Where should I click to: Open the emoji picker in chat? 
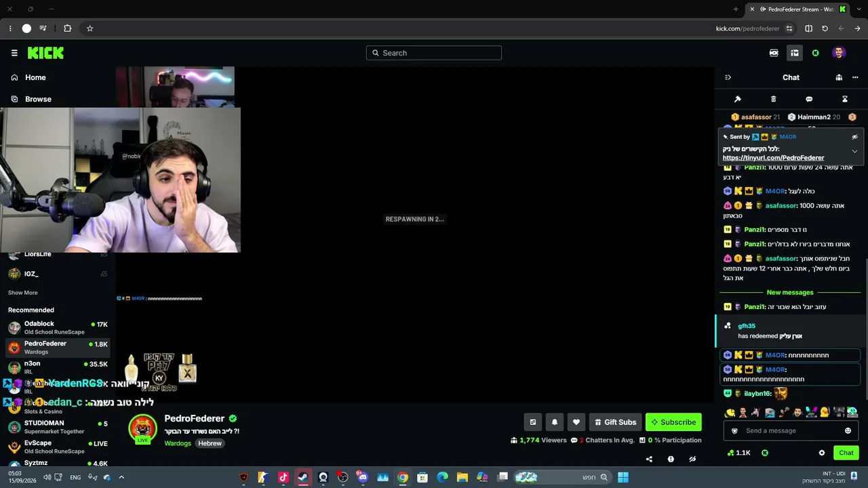click(x=848, y=431)
